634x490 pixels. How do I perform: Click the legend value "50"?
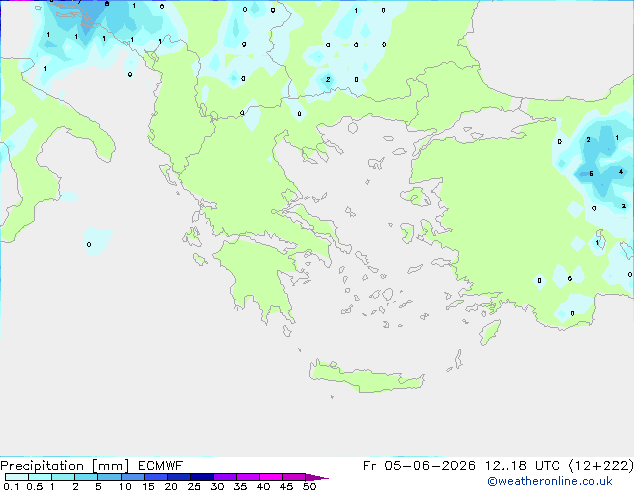click(309, 486)
